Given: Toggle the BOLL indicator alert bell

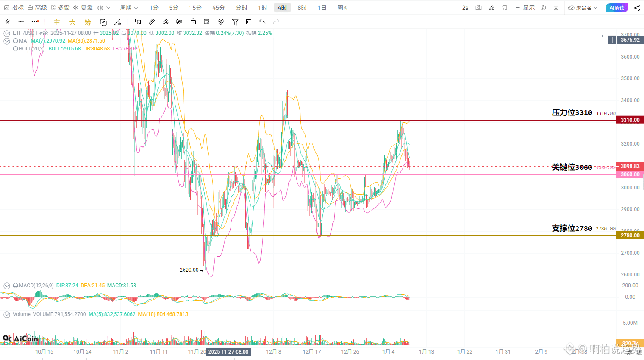Looking at the screenshot, I should point(15,49).
